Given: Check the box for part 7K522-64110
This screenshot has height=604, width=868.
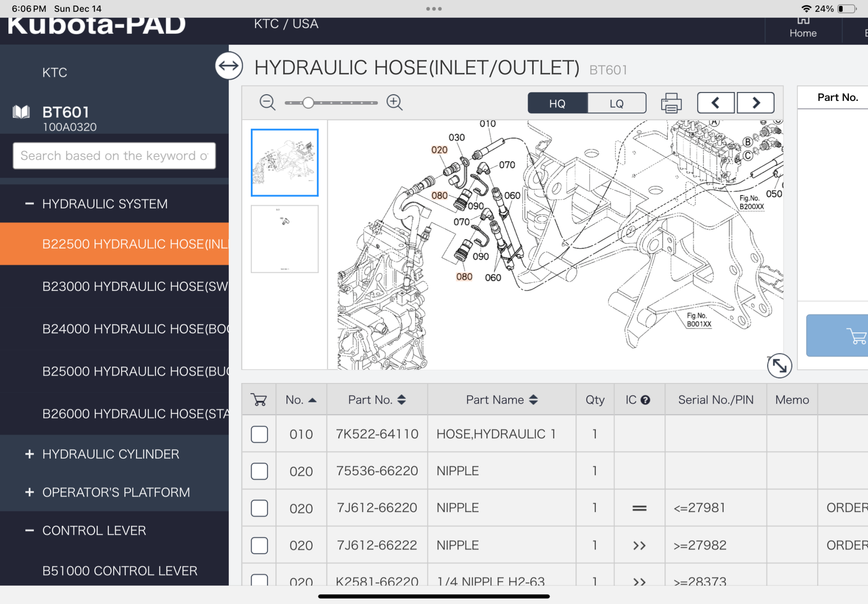Looking at the screenshot, I should [259, 434].
